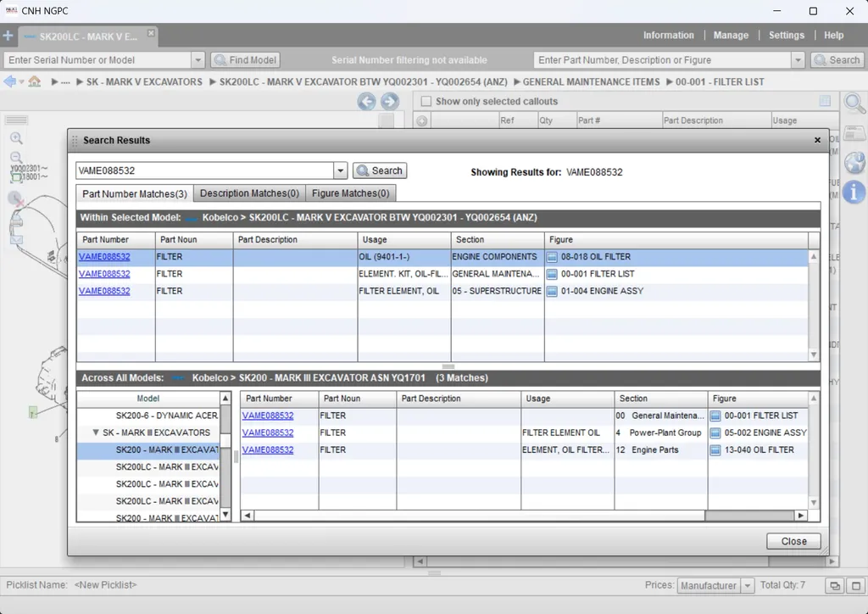Viewport: 868px width, 614px height.
Task: Open the magnifier search sidebar icon
Action: coord(854,103)
